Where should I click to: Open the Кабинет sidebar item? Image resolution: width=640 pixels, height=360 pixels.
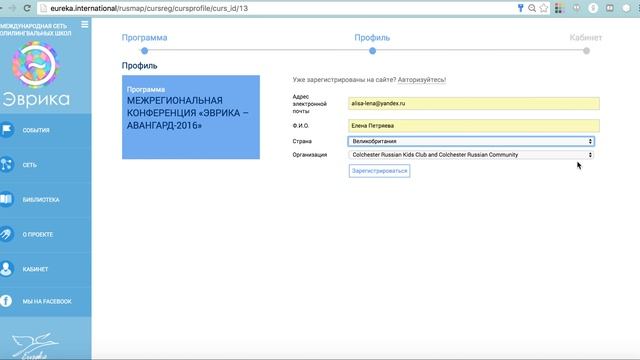[35, 269]
